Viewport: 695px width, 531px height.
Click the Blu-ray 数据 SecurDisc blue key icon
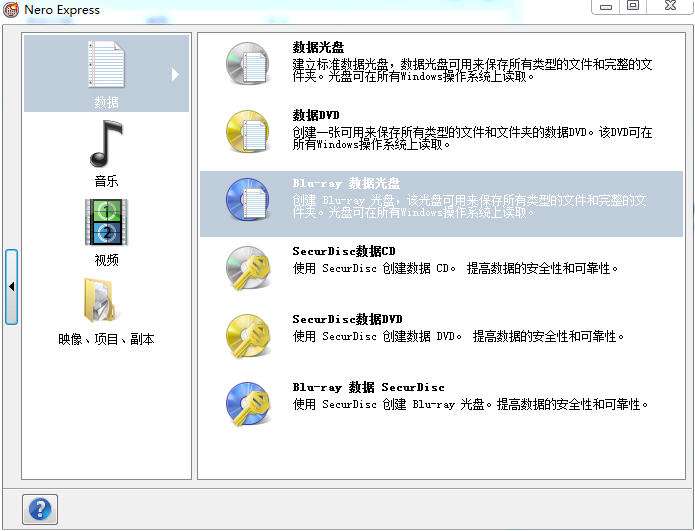click(248, 404)
